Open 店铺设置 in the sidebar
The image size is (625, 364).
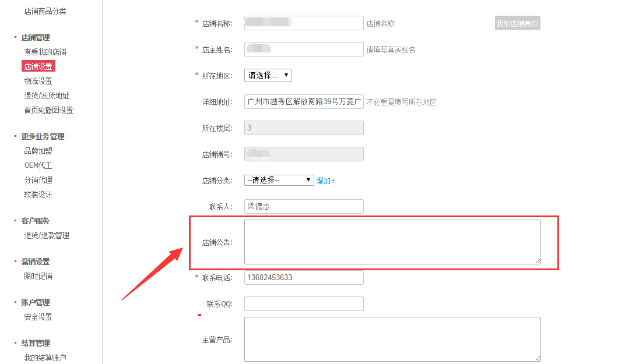38,66
